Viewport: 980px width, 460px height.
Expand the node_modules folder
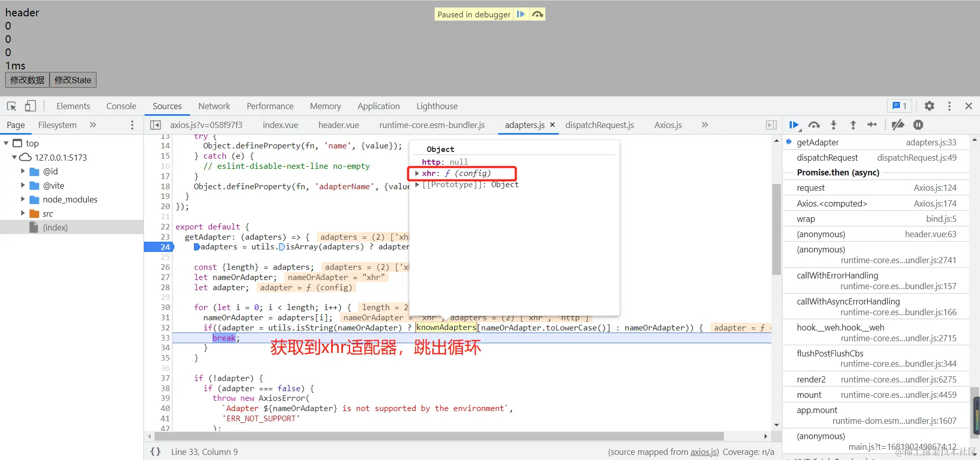point(22,199)
